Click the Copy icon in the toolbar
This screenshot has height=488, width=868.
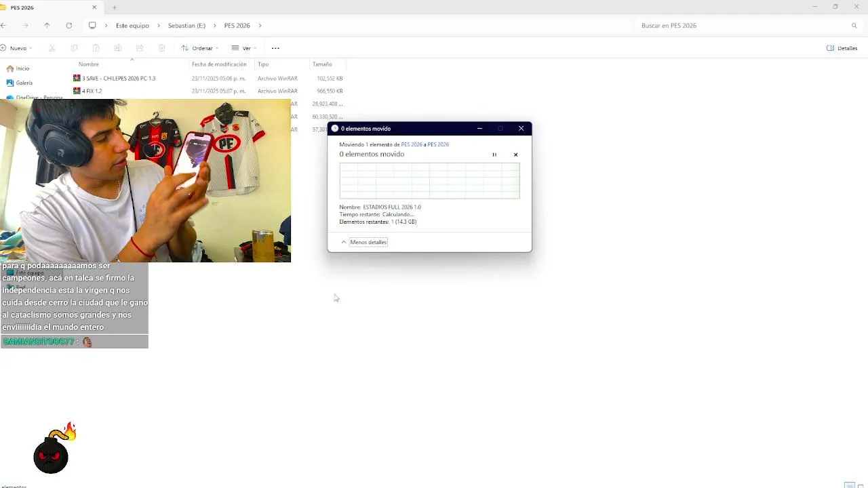pyautogui.click(x=74, y=48)
